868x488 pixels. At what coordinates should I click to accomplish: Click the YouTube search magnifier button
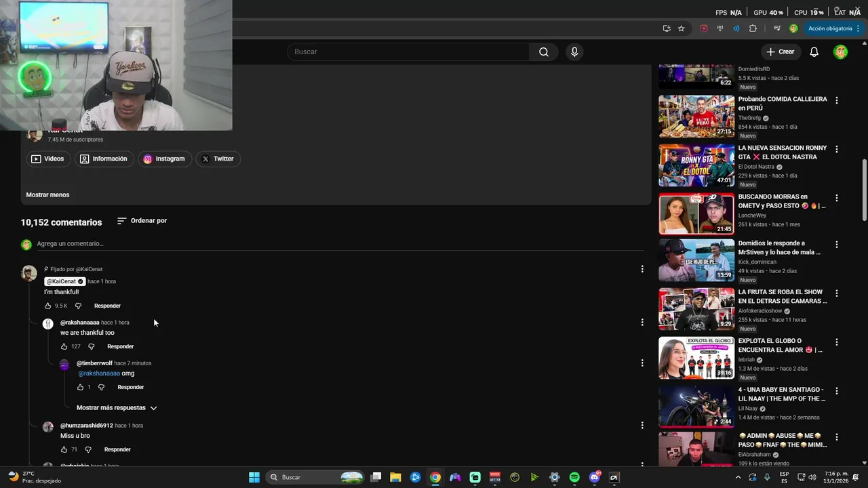pyautogui.click(x=544, y=52)
